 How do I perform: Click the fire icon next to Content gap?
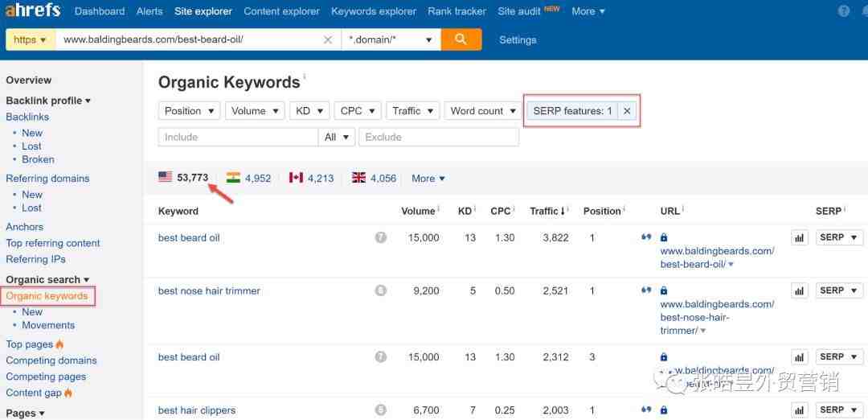(68, 393)
